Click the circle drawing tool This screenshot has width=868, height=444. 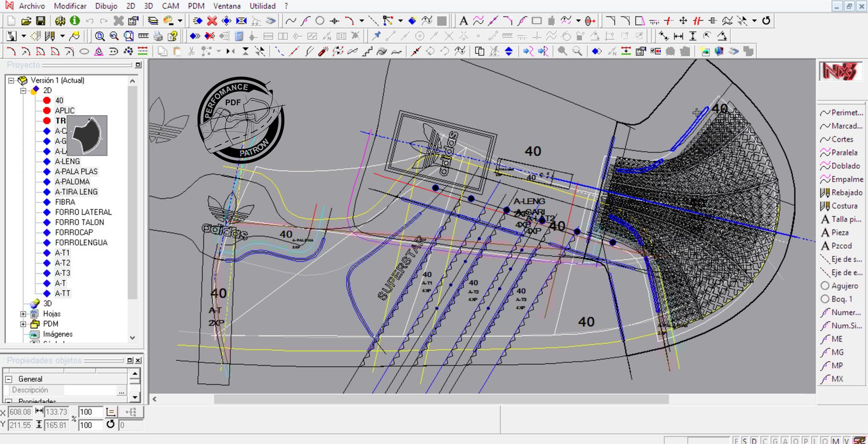[320, 21]
